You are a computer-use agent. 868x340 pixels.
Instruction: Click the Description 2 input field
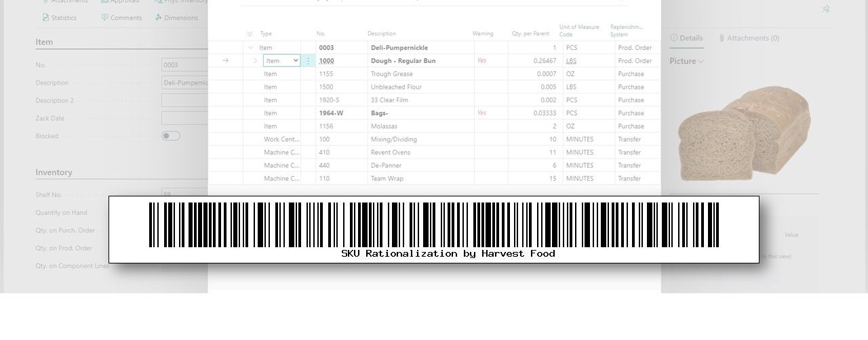pos(184,100)
